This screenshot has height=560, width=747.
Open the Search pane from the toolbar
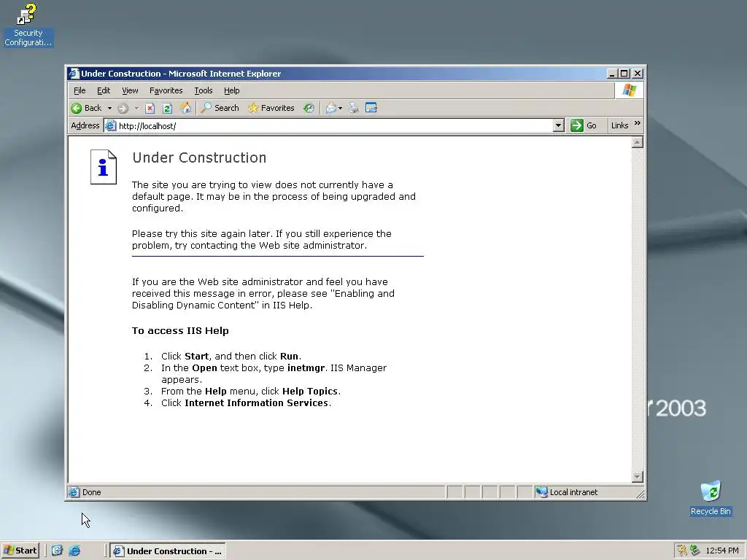220,108
